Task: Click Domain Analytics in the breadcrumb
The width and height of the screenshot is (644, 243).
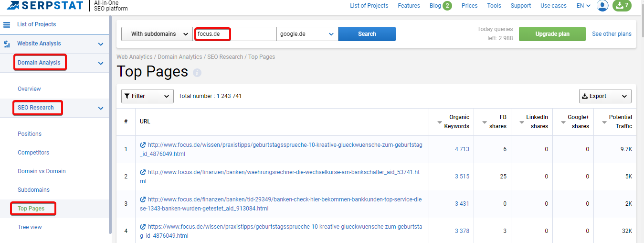Action: (x=180, y=57)
